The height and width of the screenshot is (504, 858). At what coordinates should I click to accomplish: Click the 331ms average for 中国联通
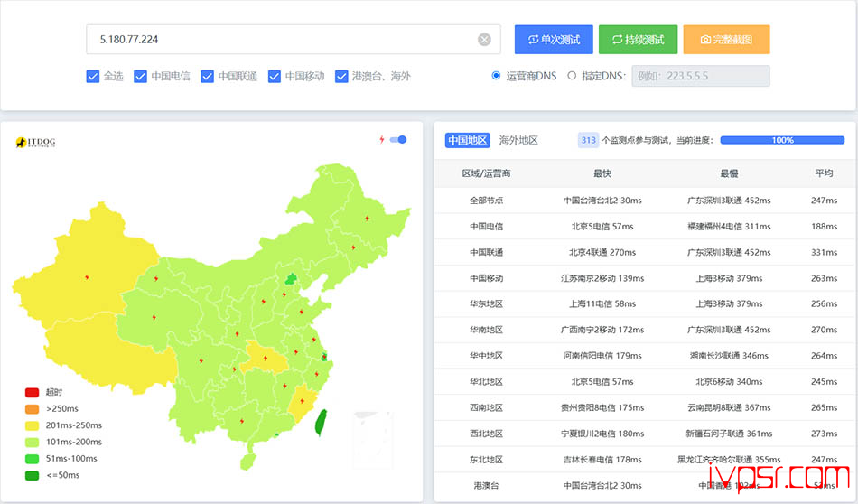[824, 252]
